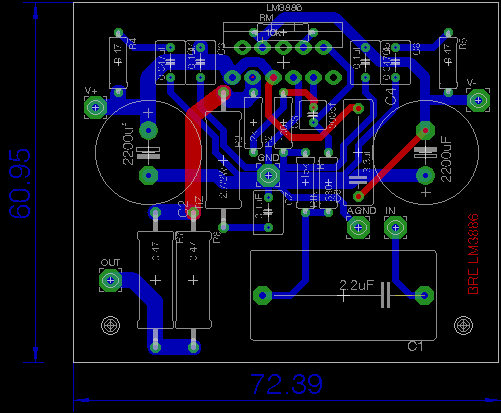Click the RM designator label
501x413 pixels.
click(x=266, y=18)
